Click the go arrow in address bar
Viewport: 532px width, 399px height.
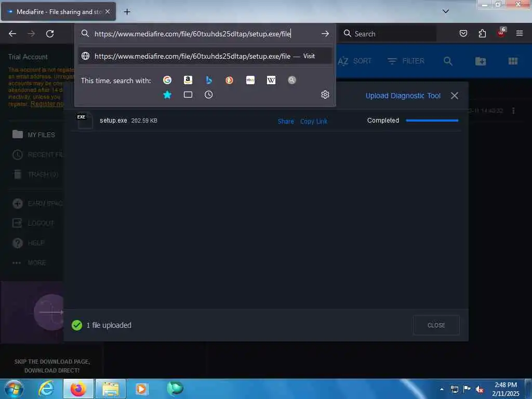click(x=325, y=34)
